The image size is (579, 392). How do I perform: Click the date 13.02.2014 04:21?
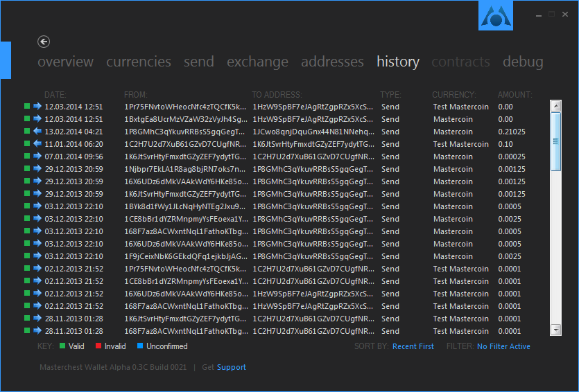pyautogui.click(x=74, y=132)
